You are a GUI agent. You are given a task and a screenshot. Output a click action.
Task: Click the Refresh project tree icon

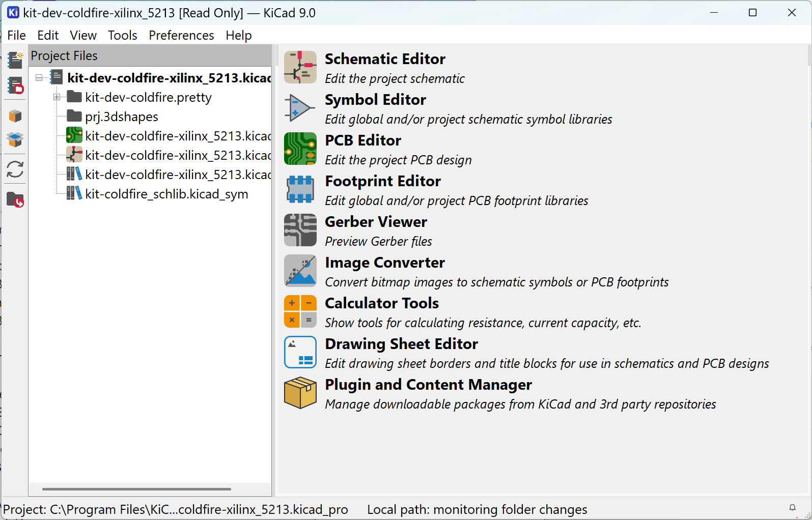pos(15,169)
